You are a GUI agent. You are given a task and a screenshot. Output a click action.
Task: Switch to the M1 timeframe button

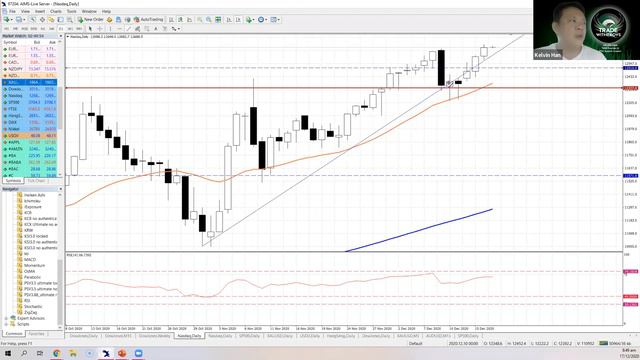click(6, 29)
